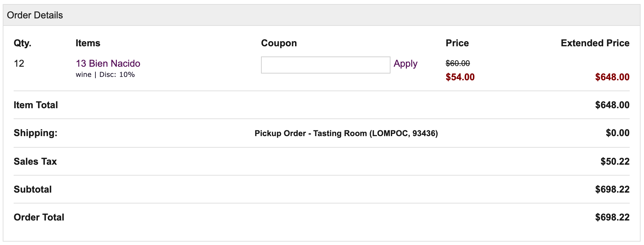Click the Qty. column header
This screenshot has width=644, height=245.
[22, 43]
